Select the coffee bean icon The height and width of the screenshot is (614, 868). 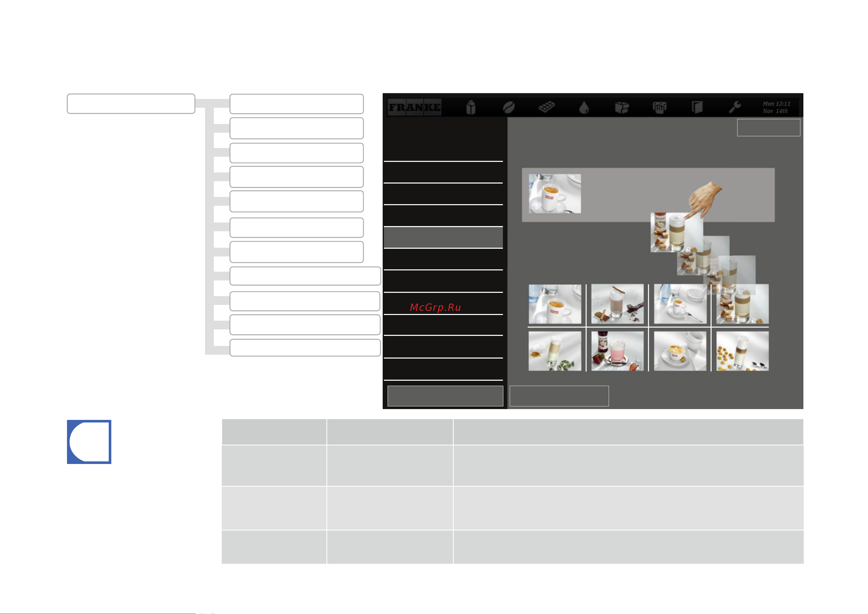click(x=509, y=108)
